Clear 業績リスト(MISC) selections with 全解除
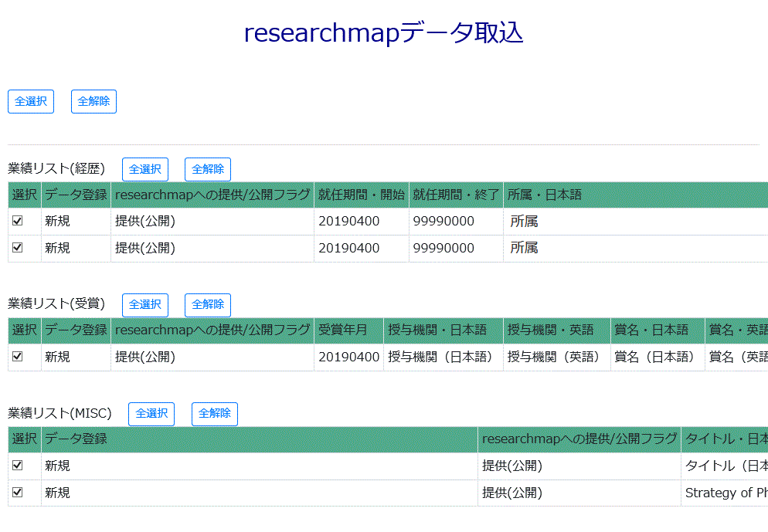Viewport: 768px width, 532px height. 215,414
